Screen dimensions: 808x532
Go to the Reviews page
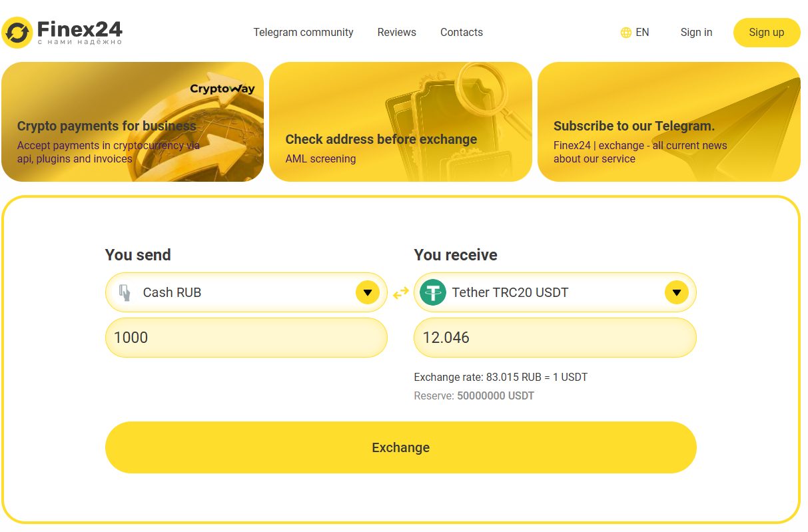(396, 32)
